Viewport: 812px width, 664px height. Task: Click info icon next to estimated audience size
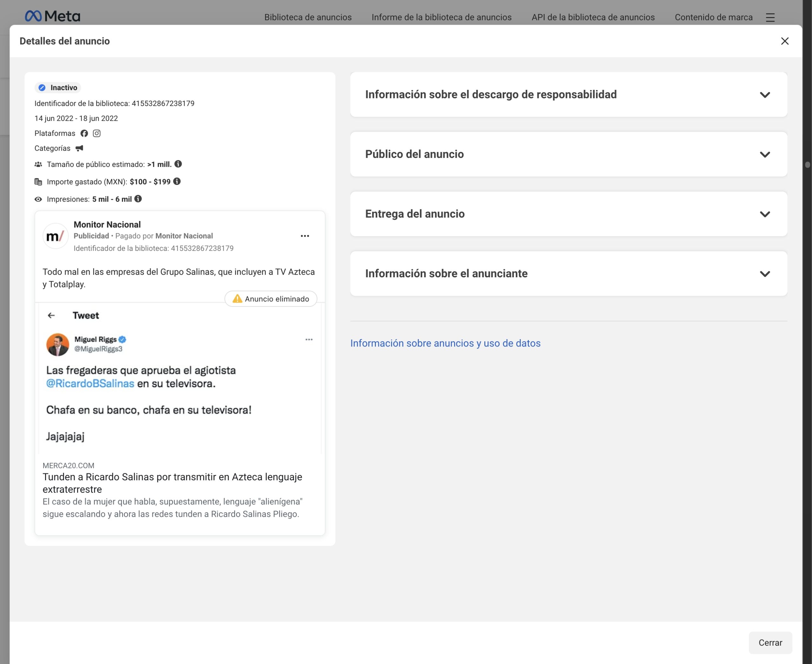point(178,164)
